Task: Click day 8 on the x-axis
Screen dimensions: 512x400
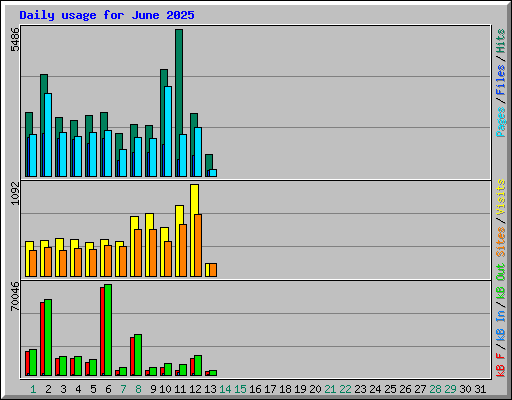Action: click(138, 389)
